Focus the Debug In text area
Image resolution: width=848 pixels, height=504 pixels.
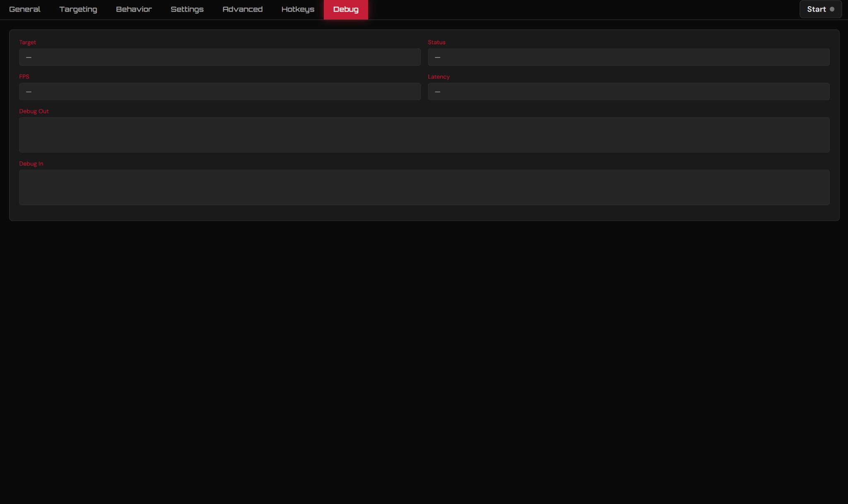click(424, 187)
